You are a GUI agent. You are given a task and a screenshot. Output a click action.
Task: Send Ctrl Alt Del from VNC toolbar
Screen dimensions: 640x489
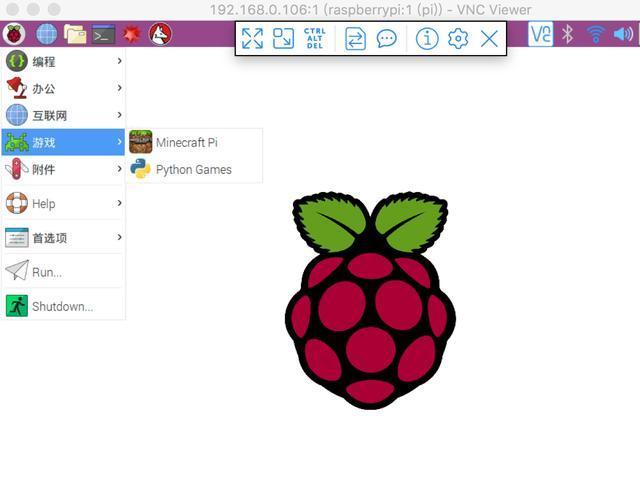[315, 38]
